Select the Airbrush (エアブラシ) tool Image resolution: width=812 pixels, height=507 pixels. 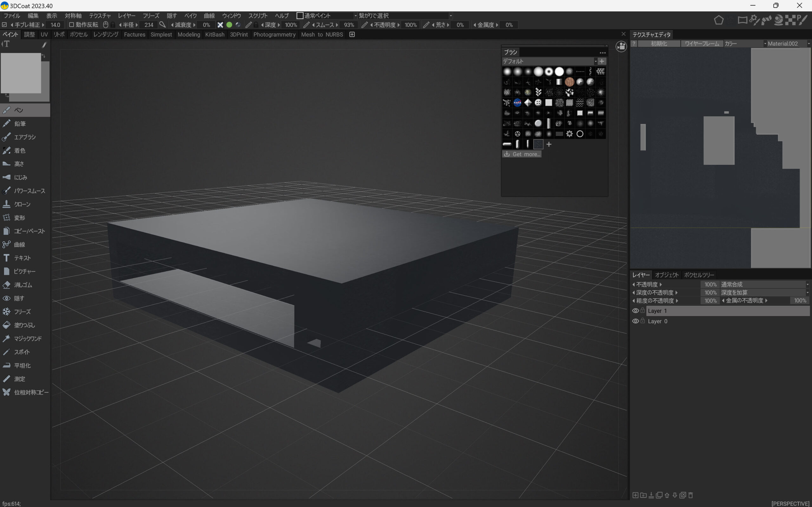24,137
